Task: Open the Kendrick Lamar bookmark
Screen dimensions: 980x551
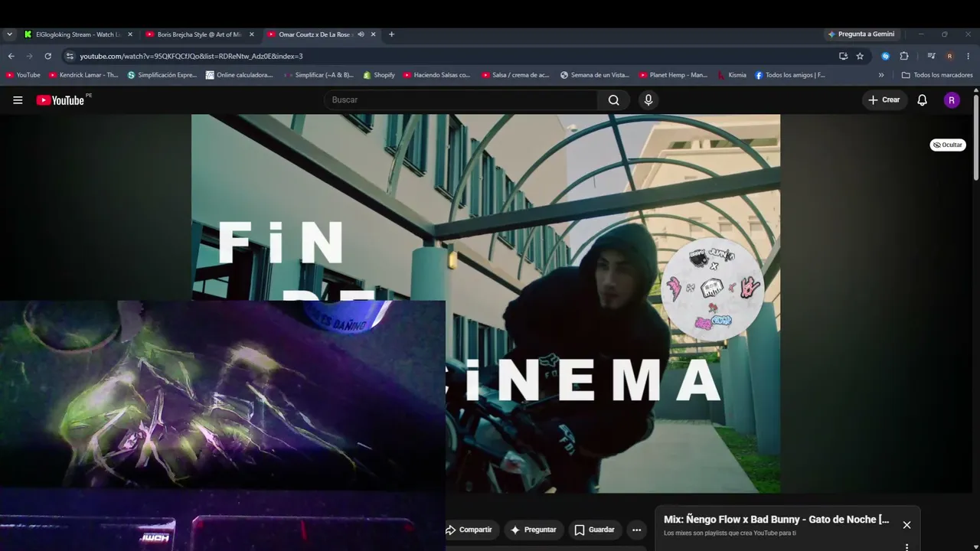Action: [83, 75]
